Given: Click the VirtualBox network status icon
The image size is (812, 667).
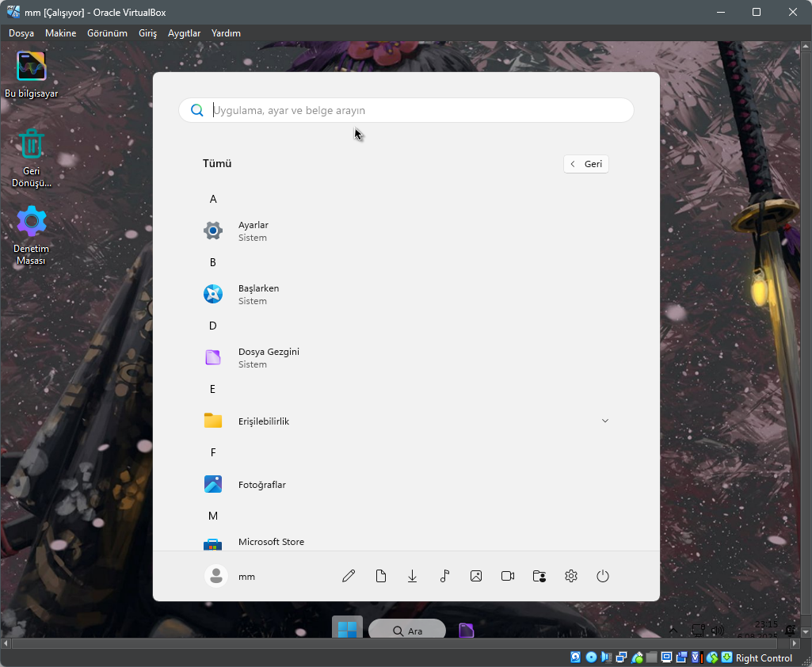Looking at the screenshot, I should point(621,657).
